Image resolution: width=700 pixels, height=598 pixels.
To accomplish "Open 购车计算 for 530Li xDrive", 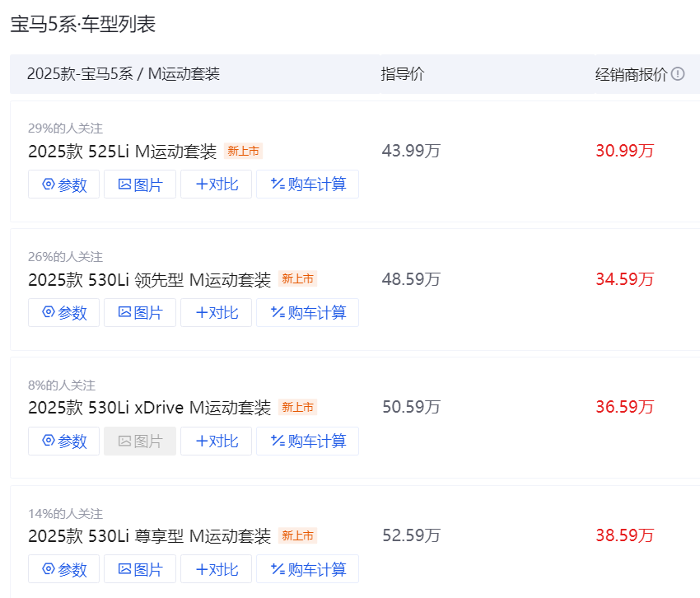I will (x=308, y=441).
